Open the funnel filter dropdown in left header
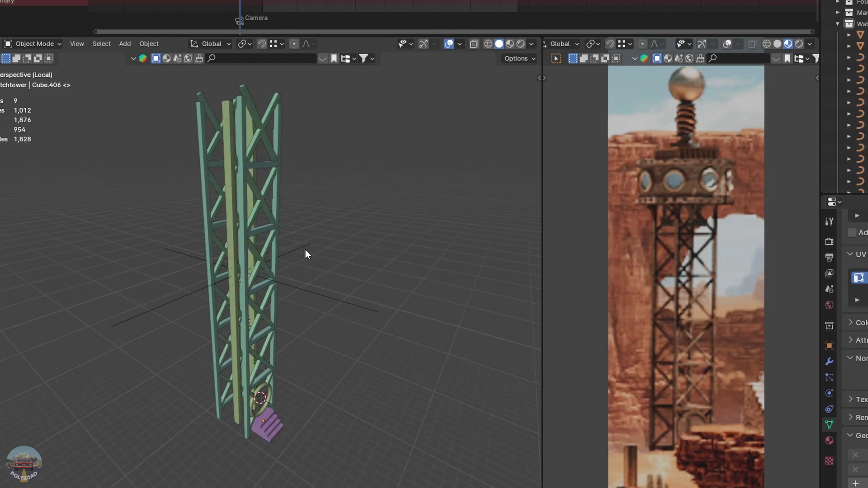Screen dimensions: 868x488 tap(366, 58)
